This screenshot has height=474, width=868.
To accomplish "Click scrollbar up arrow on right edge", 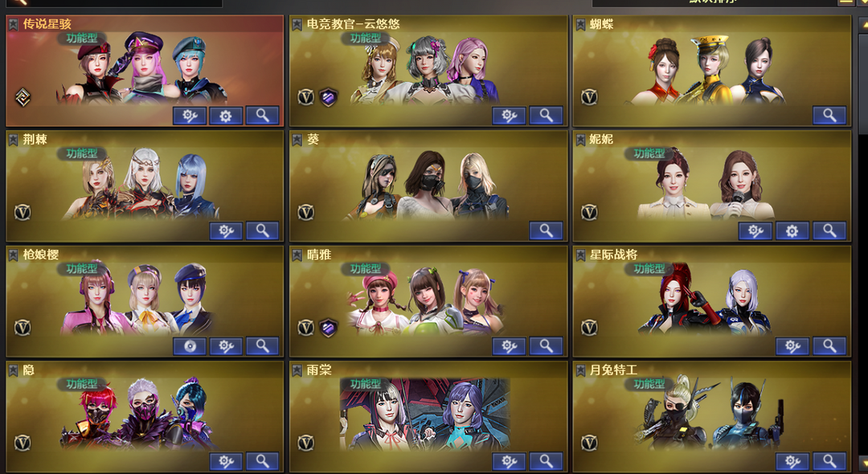I will coord(862,26).
